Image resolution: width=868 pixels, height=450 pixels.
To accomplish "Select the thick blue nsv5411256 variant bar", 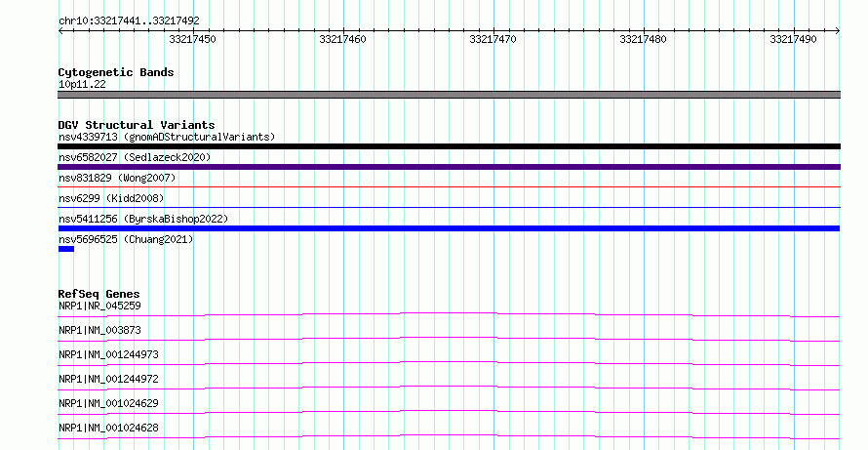I will 449,228.
